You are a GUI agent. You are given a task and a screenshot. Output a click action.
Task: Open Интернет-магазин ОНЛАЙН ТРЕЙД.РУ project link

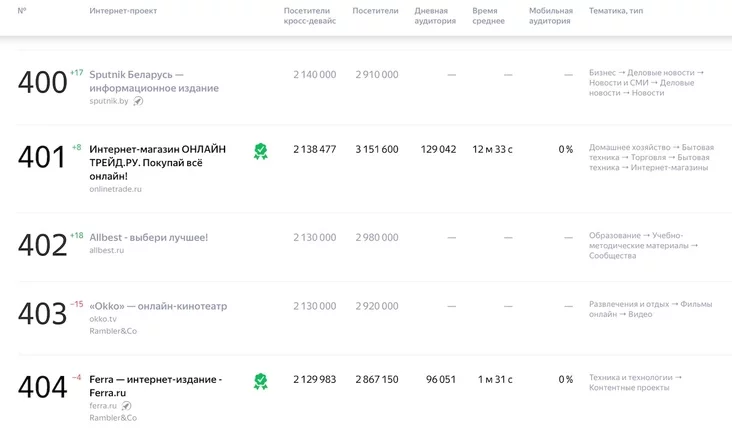point(157,162)
